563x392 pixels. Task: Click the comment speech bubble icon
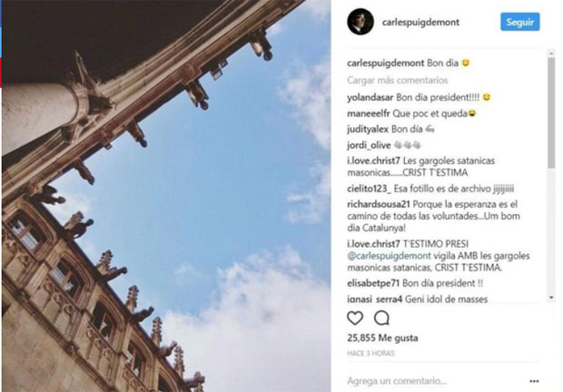tap(381, 318)
